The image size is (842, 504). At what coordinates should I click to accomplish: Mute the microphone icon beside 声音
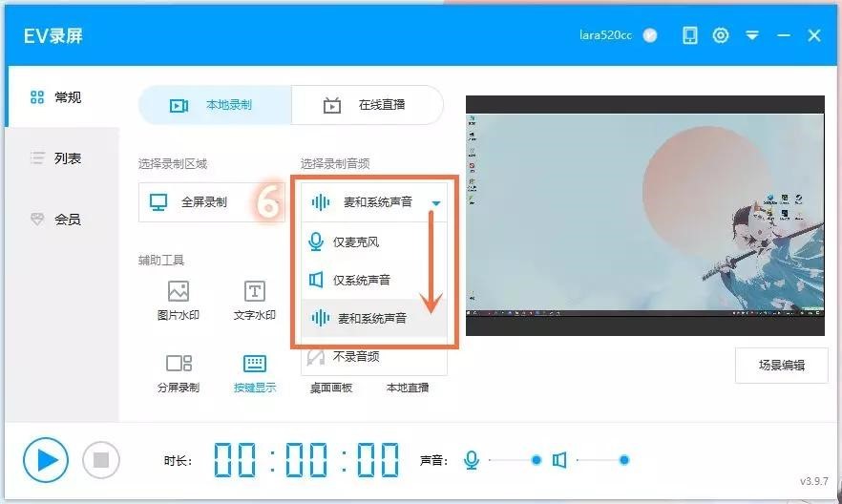(x=472, y=460)
